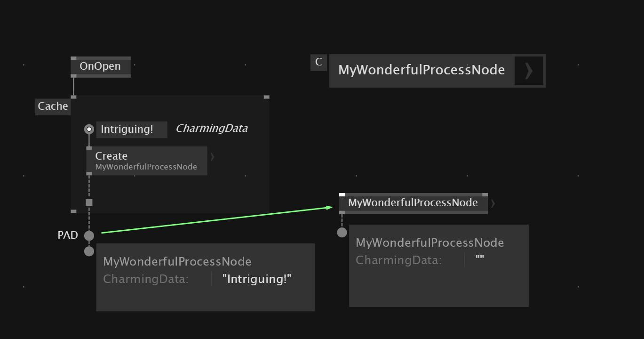This screenshot has width=644, height=339.
Task: Click the PAD circle pin
Action: tap(89, 235)
